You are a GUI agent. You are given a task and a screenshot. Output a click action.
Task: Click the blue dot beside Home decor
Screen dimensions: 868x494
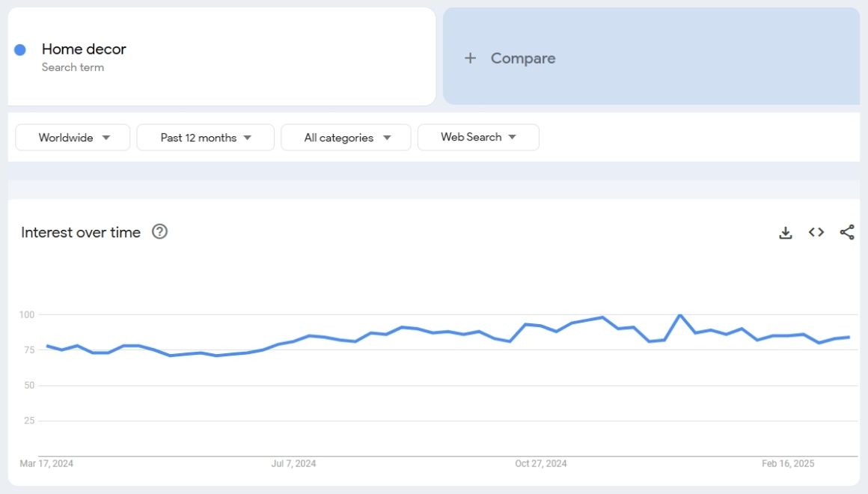tap(20, 49)
